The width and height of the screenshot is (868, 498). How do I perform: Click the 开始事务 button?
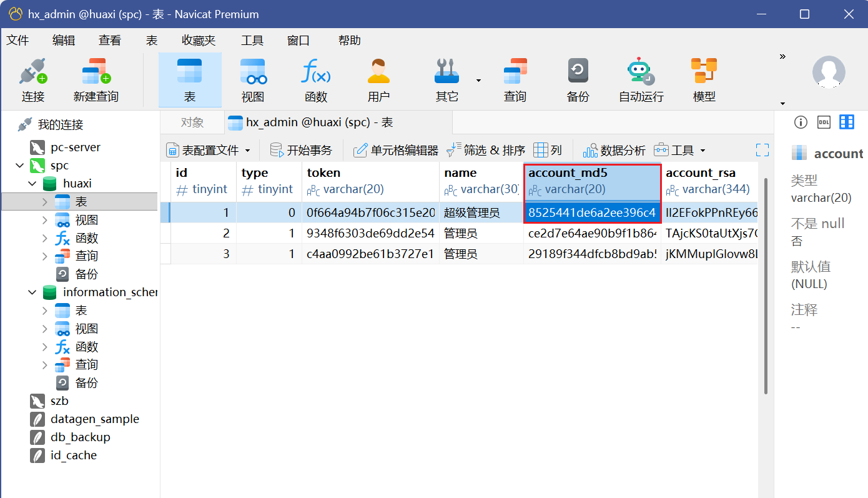pos(301,151)
